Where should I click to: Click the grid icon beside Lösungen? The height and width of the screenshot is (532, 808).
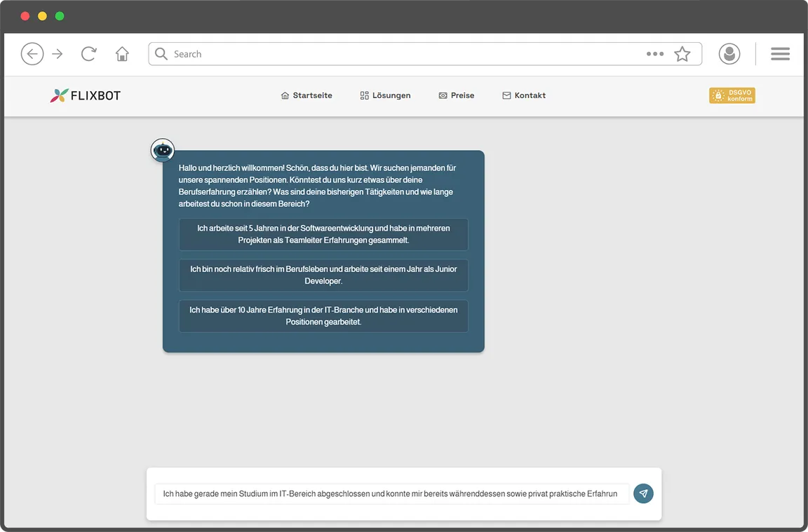tap(363, 95)
